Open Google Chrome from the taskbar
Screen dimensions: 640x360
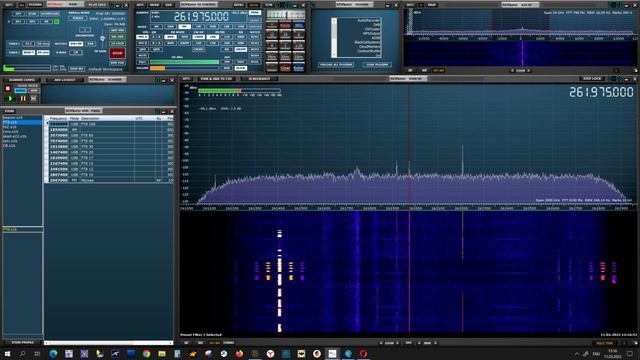146,353
